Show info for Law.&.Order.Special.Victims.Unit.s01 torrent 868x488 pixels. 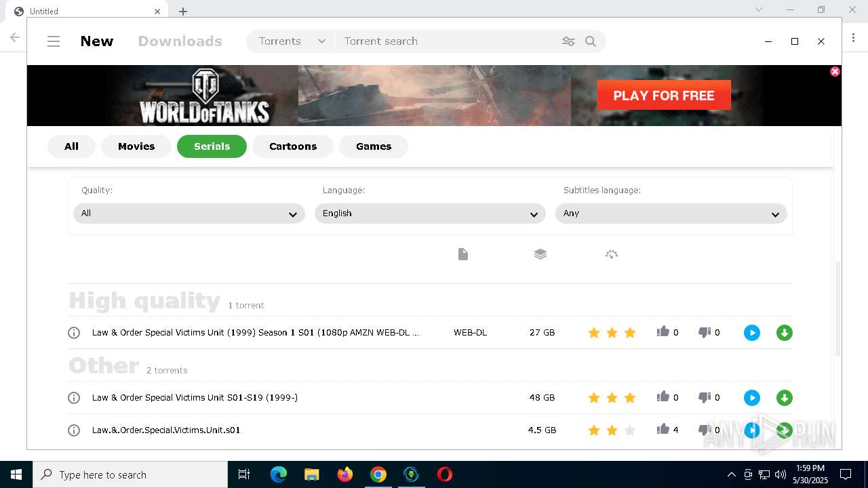pos(74,430)
